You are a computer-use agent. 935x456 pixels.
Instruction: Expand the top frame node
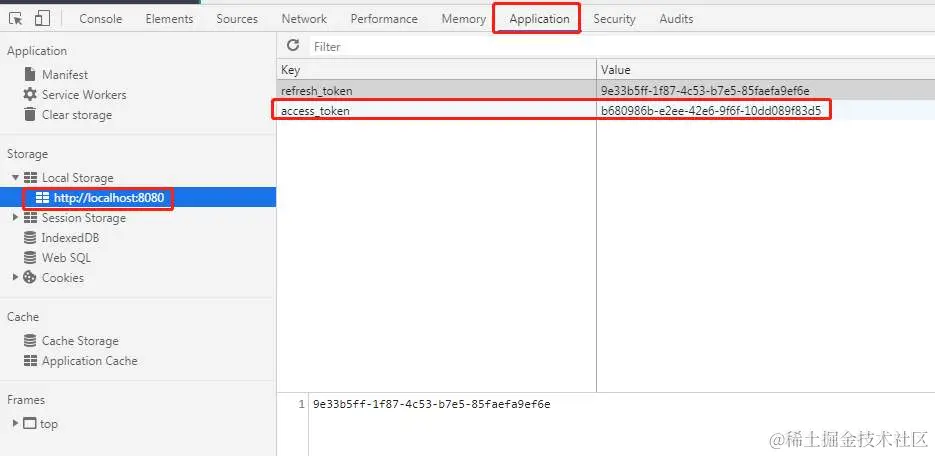(x=16, y=424)
